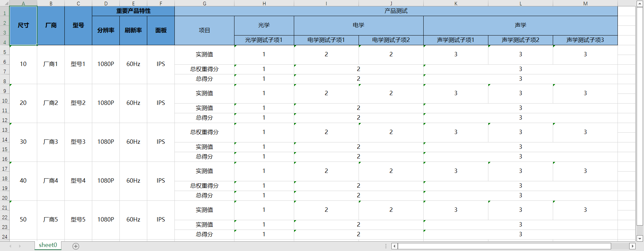The image size is (644, 251).
Task: Select the 型号 header cell
Action: 78,25
